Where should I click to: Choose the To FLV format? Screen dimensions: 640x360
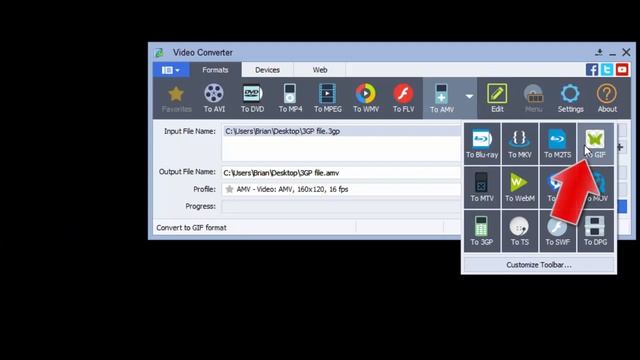tap(403, 99)
